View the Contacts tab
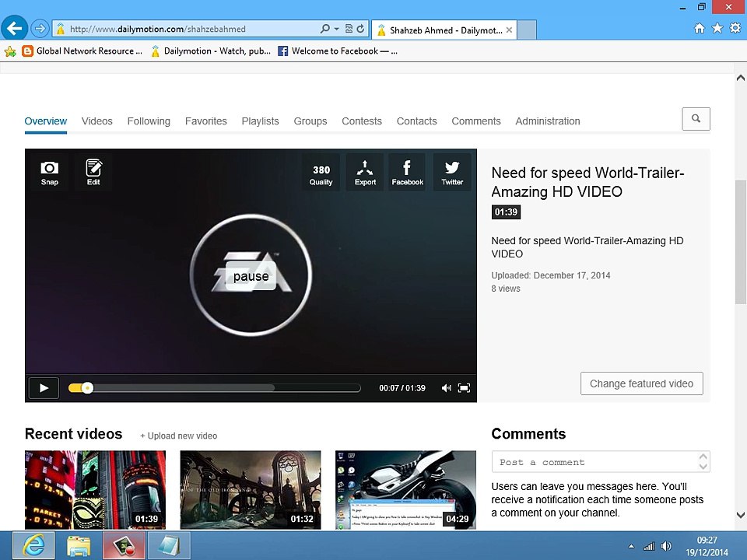The height and width of the screenshot is (560, 747). pyautogui.click(x=417, y=121)
